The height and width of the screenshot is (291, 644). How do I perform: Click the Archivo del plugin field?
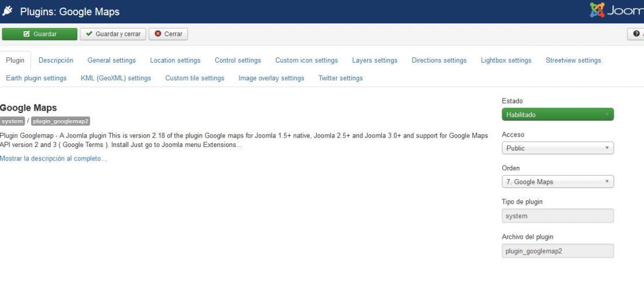(x=557, y=251)
